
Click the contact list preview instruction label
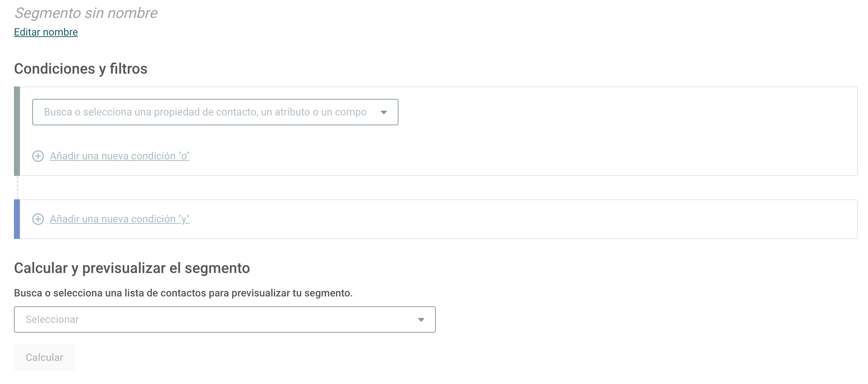click(x=183, y=293)
